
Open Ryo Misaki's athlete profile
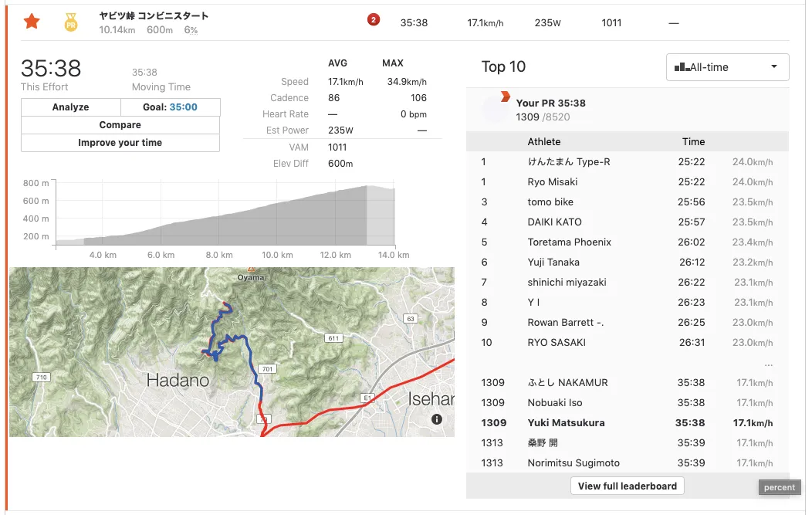click(553, 182)
